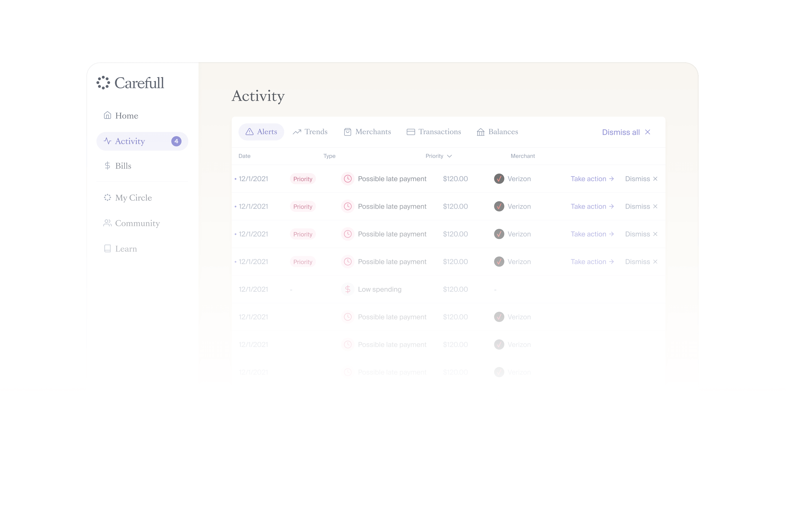Expand the Priority sort chevron

(x=449, y=156)
